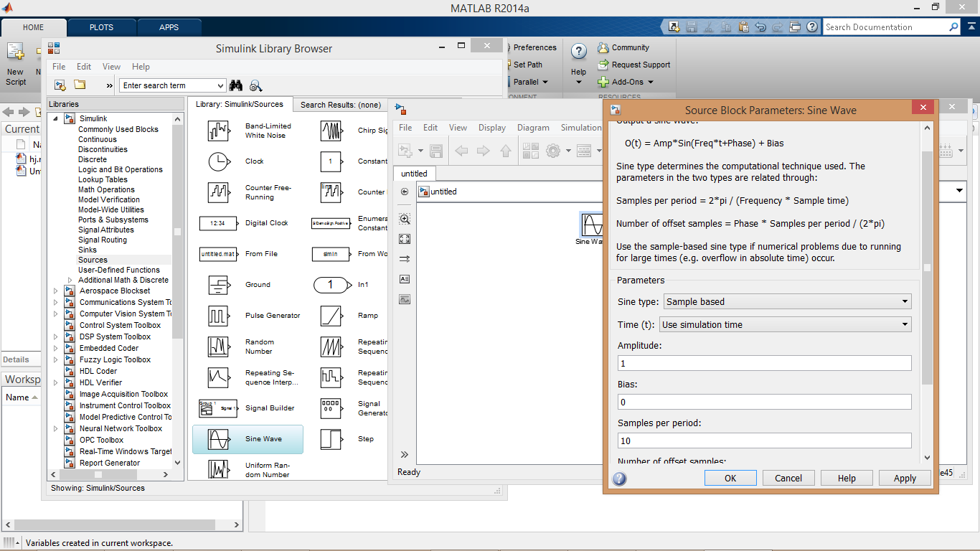Open the Sine type dropdown
This screenshot has width=980, height=551.
pos(788,301)
